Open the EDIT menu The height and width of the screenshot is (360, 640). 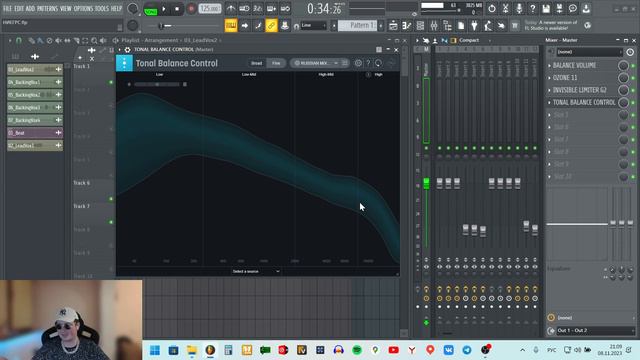(19, 9)
